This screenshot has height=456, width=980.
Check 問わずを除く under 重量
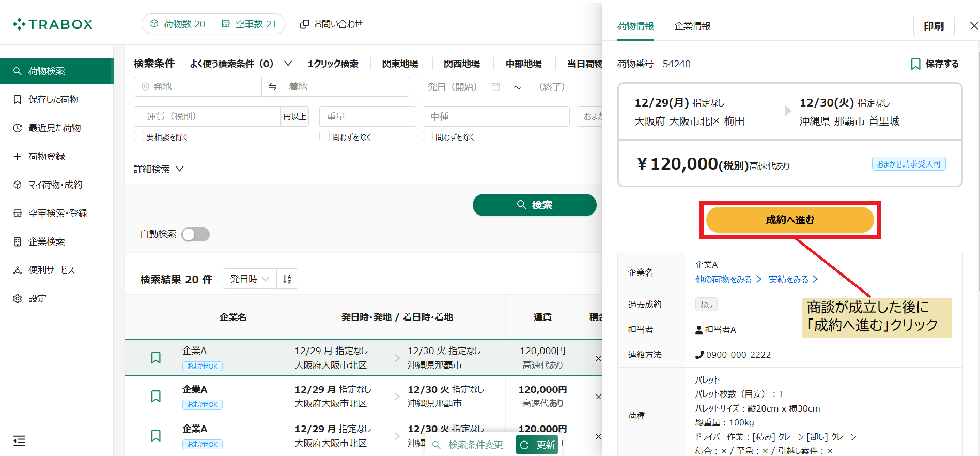tap(324, 136)
